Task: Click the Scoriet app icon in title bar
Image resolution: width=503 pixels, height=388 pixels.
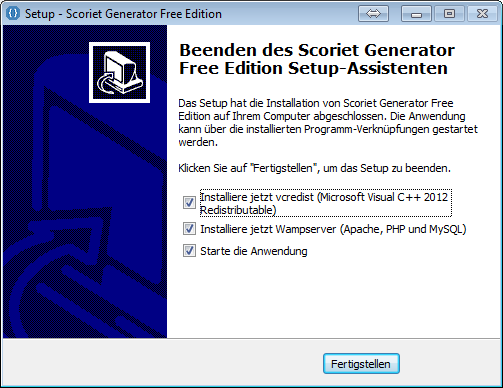Action: click(x=13, y=14)
